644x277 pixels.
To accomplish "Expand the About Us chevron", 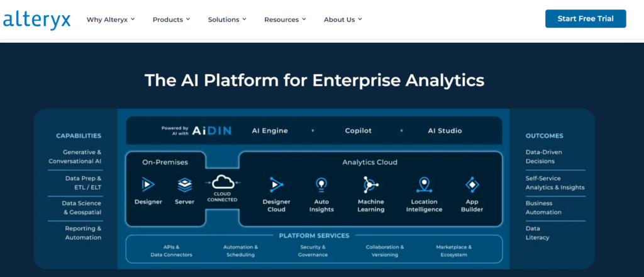I will point(360,19).
